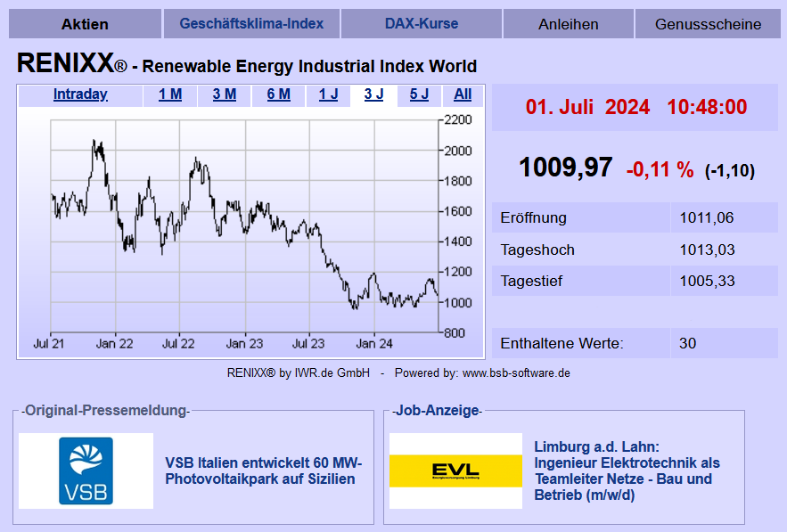Show the All time chart range

coord(463,94)
